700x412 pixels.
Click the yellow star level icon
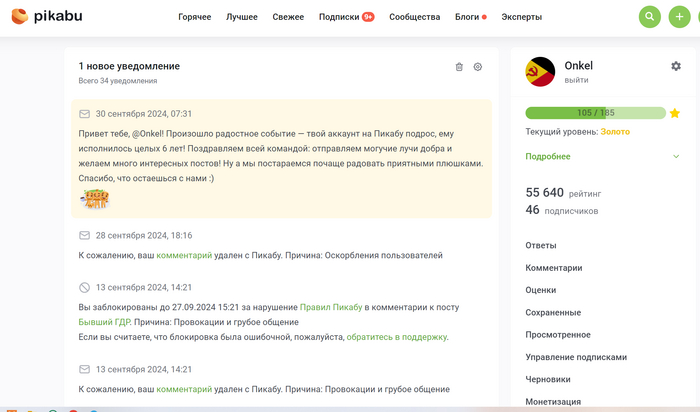coord(675,113)
